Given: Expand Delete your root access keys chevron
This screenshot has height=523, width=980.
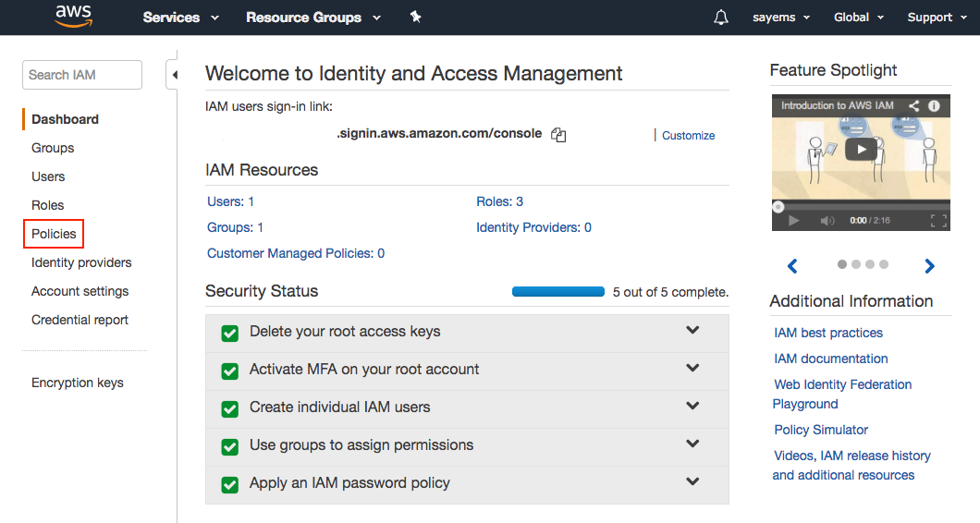Looking at the screenshot, I should tap(692, 330).
